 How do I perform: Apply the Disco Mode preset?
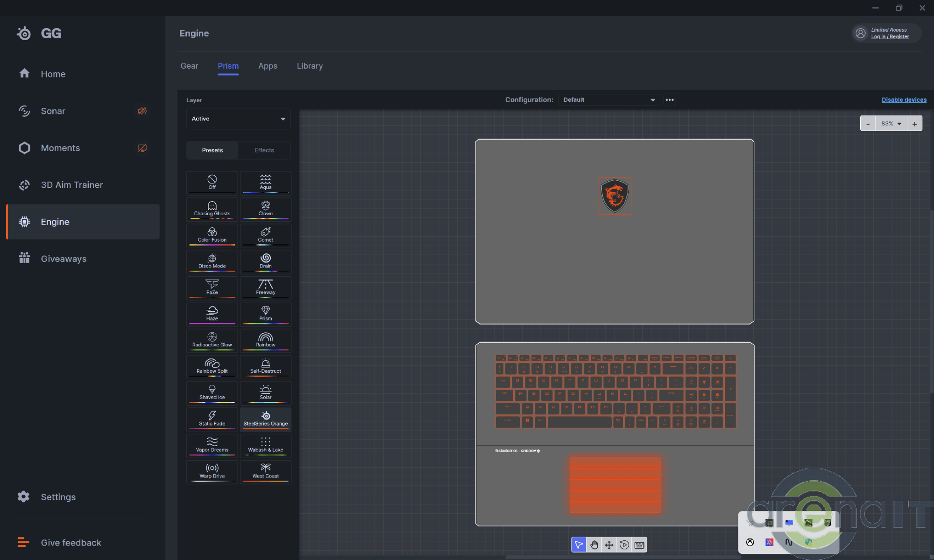[212, 261]
